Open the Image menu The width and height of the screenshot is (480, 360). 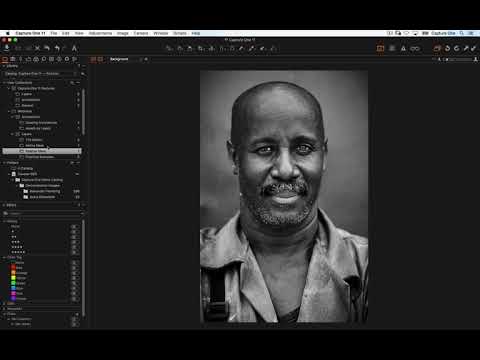pyautogui.click(x=123, y=33)
